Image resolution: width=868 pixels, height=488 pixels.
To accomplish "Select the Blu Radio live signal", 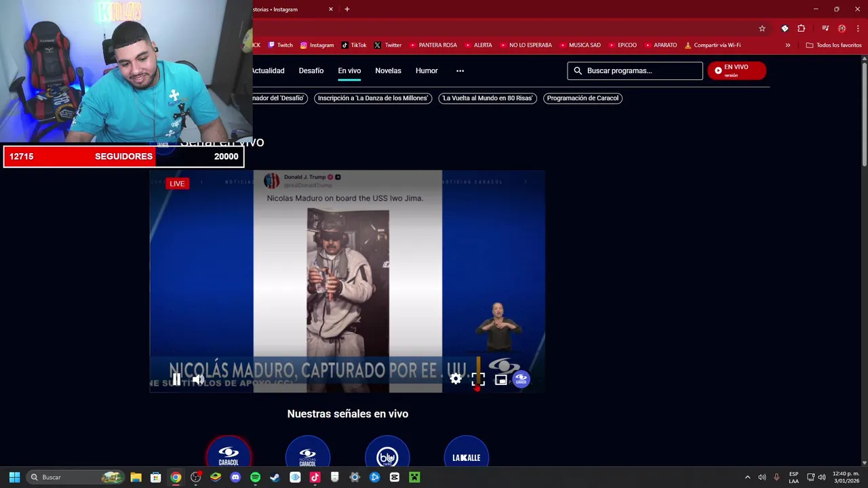I will (x=387, y=453).
